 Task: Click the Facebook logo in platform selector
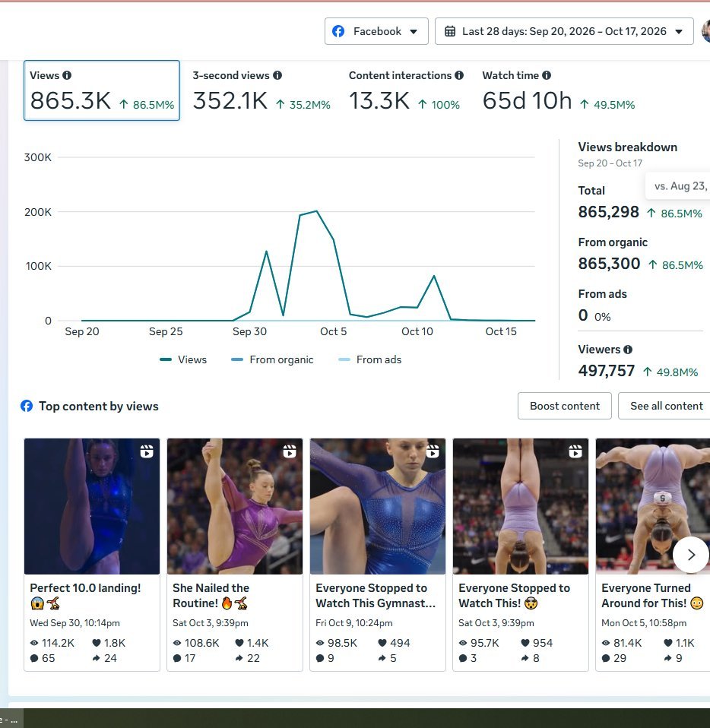point(338,31)
